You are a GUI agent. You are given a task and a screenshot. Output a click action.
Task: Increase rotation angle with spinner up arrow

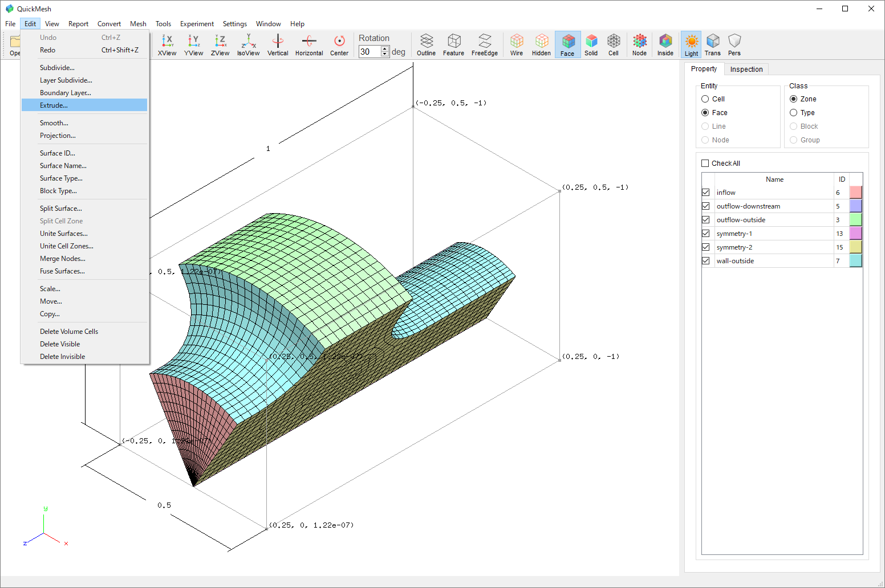click(385, 48)
